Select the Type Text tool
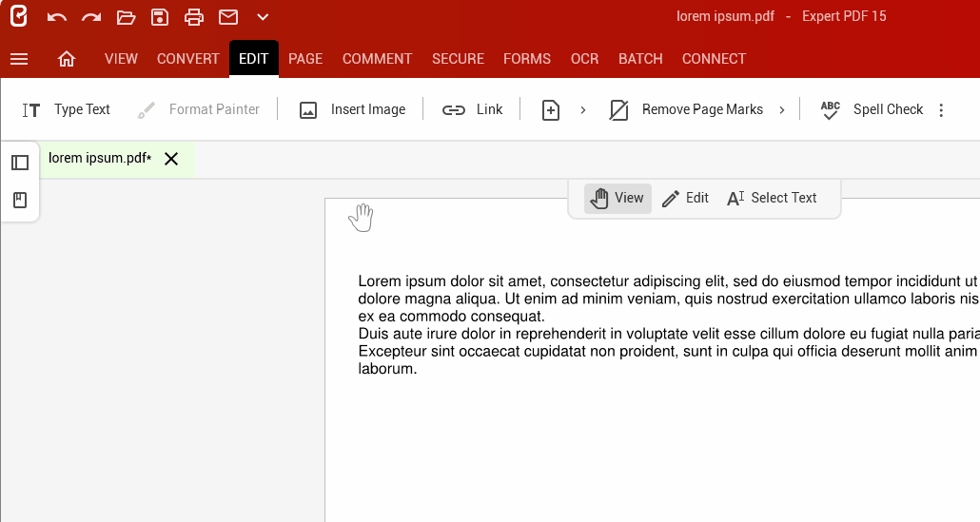The height and width of the screenshot is (522, 980). 67,110
